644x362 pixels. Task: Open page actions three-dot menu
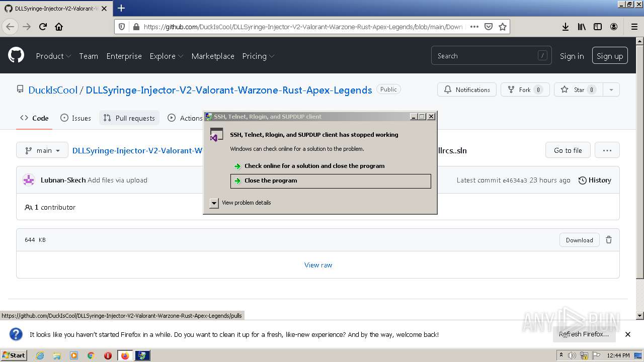click(x=474, y=27)
